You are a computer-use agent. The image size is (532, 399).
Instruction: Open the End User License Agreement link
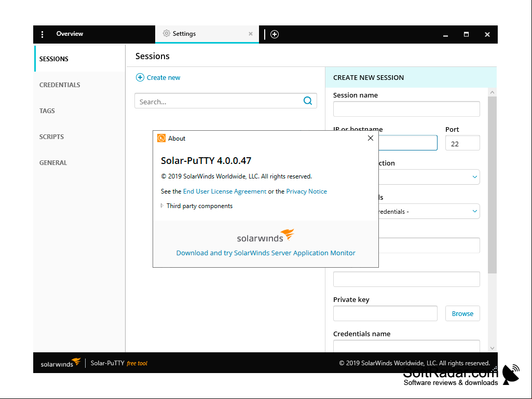[x=225, y=191]
